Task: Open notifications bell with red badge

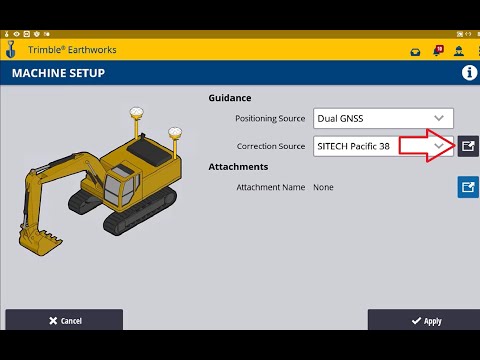Action: (438, 51)
